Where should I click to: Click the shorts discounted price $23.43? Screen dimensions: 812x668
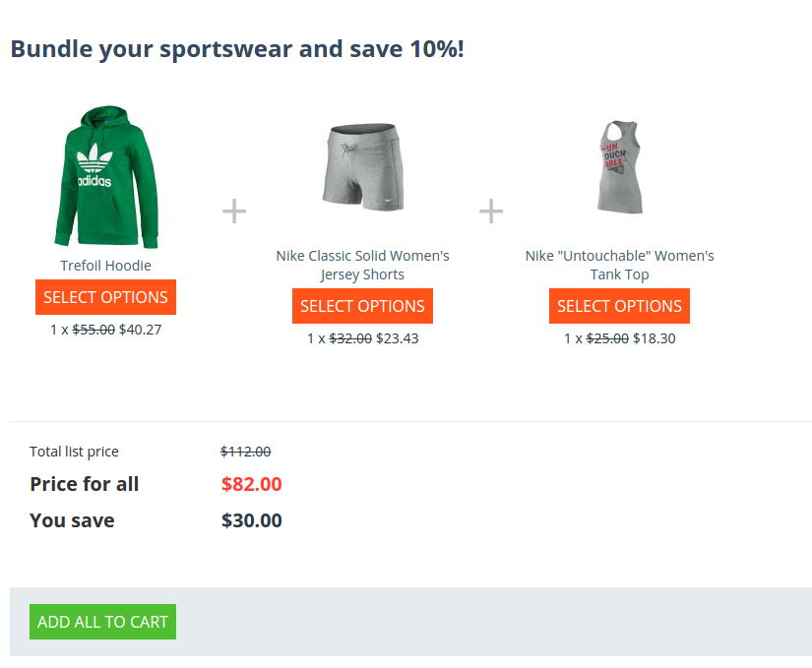tap(398, 338)
